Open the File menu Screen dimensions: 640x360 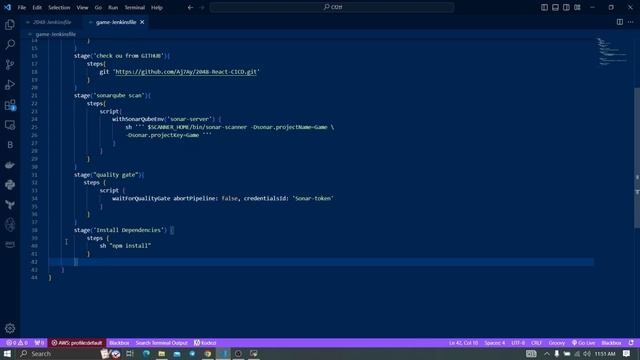22,7
